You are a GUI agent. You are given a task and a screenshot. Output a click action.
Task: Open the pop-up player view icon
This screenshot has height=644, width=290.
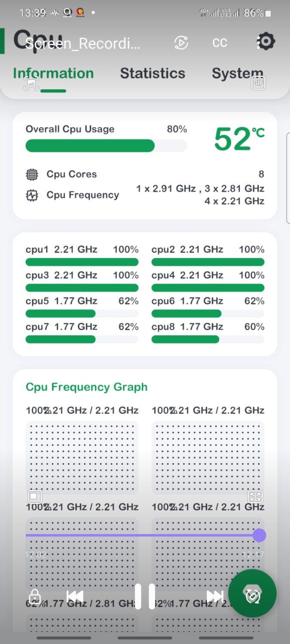(35, 497)
